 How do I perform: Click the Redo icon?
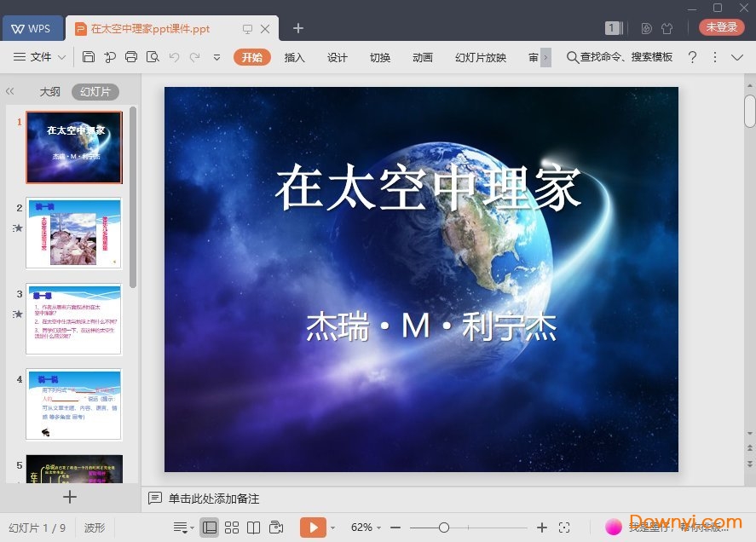pos(196,56)
